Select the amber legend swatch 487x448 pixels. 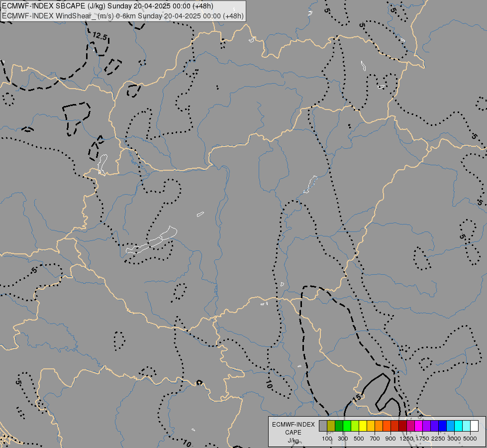[x=371, y=426]
